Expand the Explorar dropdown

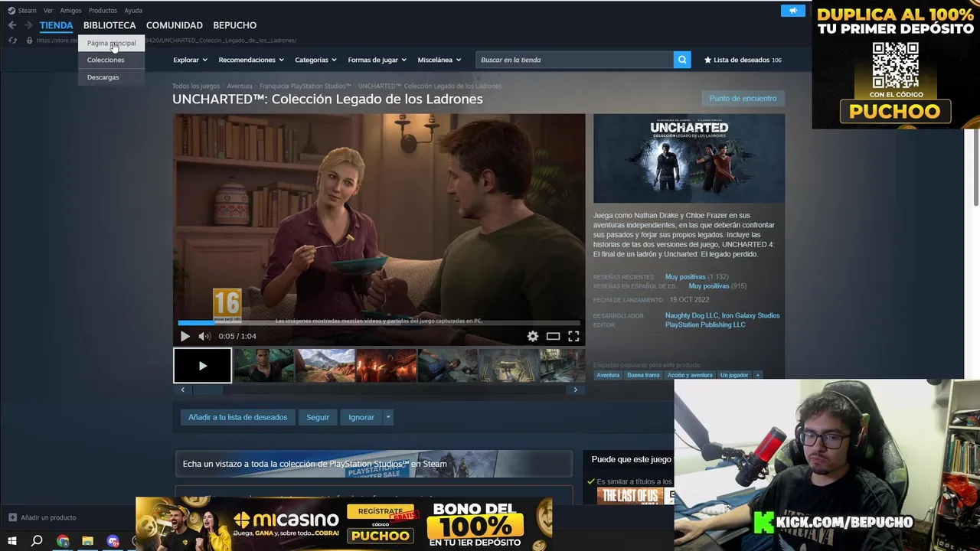click(190, 60)
